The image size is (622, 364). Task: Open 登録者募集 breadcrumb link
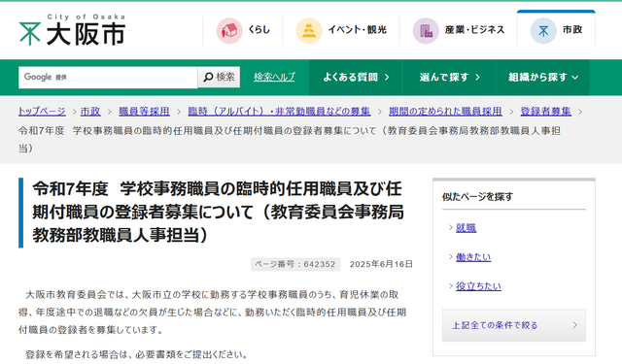click(546, 112)
